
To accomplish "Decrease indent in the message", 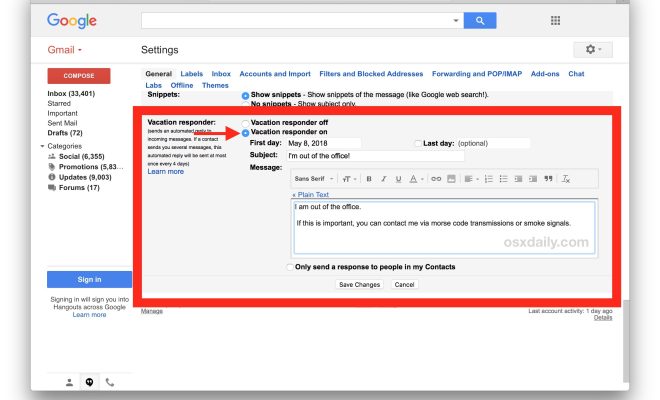I will [518, 179].
